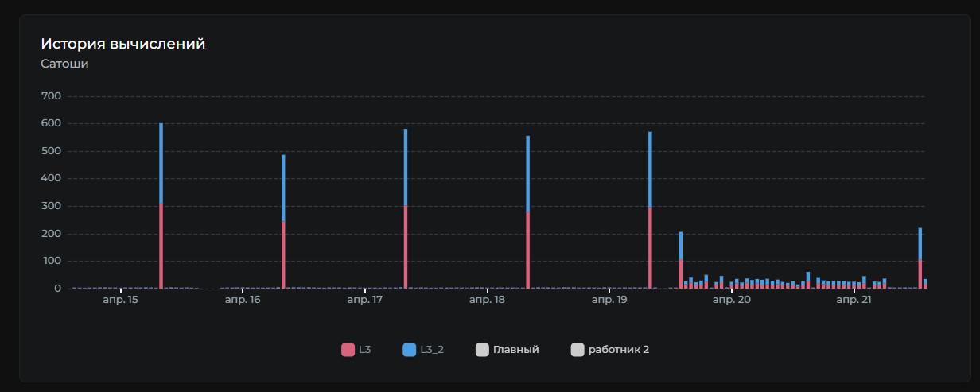Viewport: 980px width, 392px height.
Task: Click blue portion of the апр. 18 spike
Action: pyautogui.click(x=528, y=173)
